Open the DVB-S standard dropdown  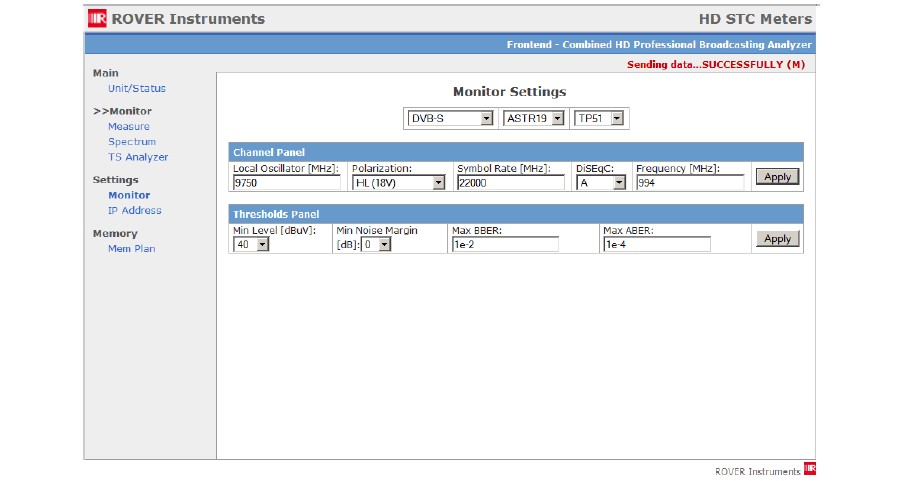point(450,119)
